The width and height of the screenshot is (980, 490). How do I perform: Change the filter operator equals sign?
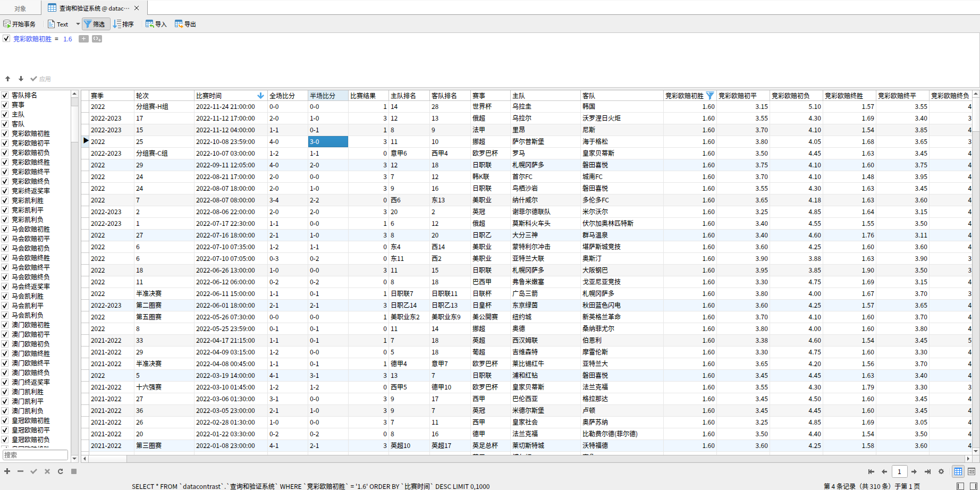tap(57, 39)
